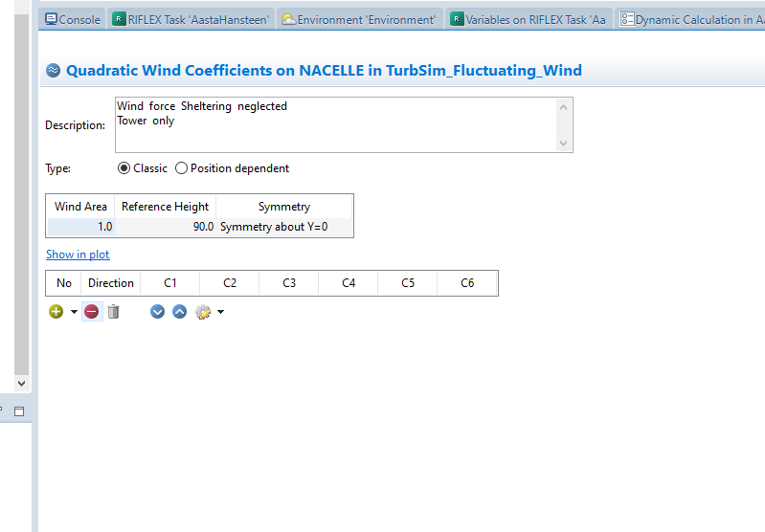This screenshot has height=532, width=765.
Task: Click the Wind Area value field
Action: pos(81,227)
